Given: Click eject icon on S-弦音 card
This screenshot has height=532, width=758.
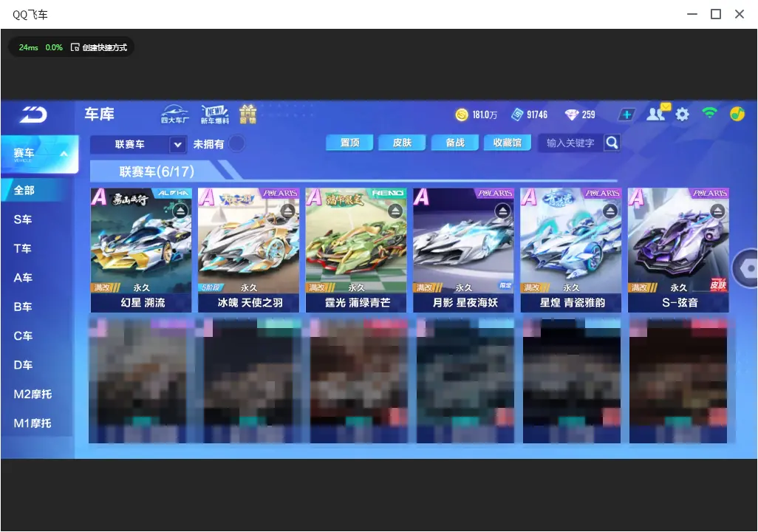Looking at the screenshot, I should coord(718,211).
